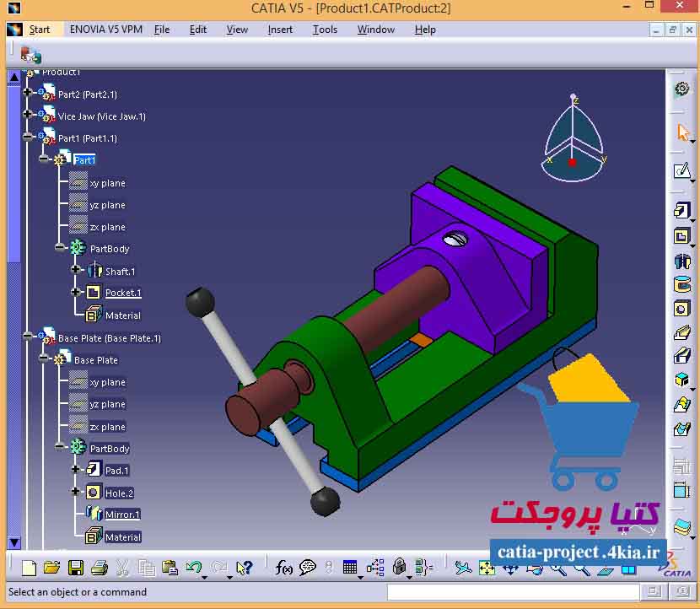Collapse the PartBody node under Part1
700x609 pixels.
click(x=60, y=247)
